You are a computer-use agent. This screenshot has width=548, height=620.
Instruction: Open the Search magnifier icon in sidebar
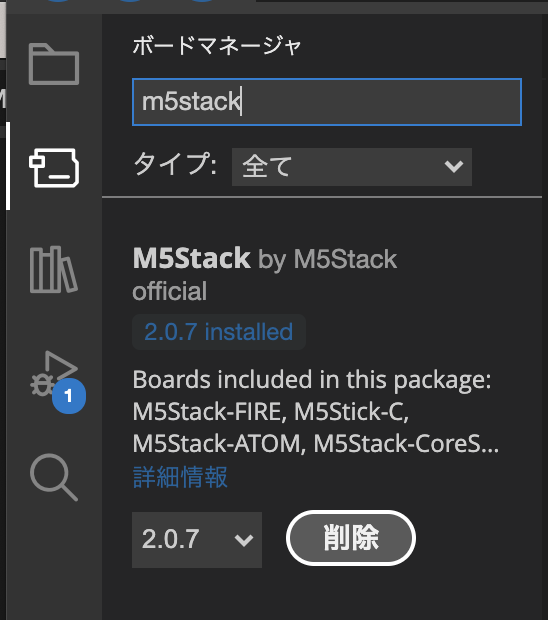click(54, 477)
